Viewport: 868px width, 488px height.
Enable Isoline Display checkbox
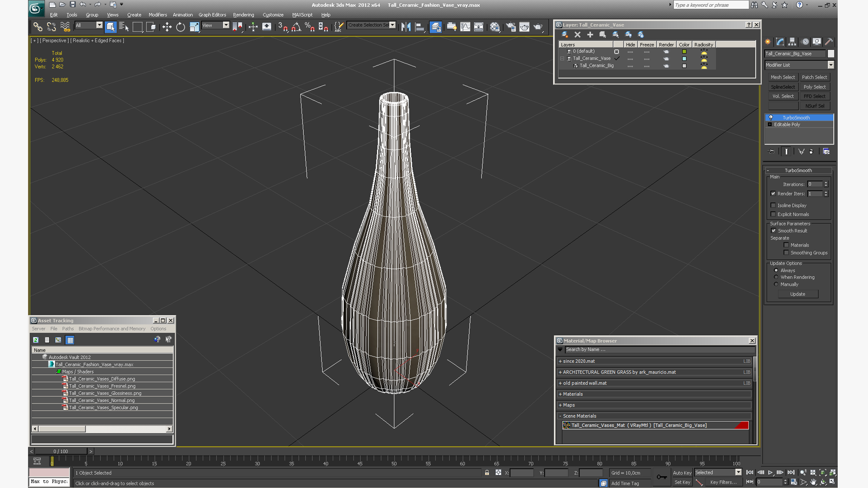(774, 205)
